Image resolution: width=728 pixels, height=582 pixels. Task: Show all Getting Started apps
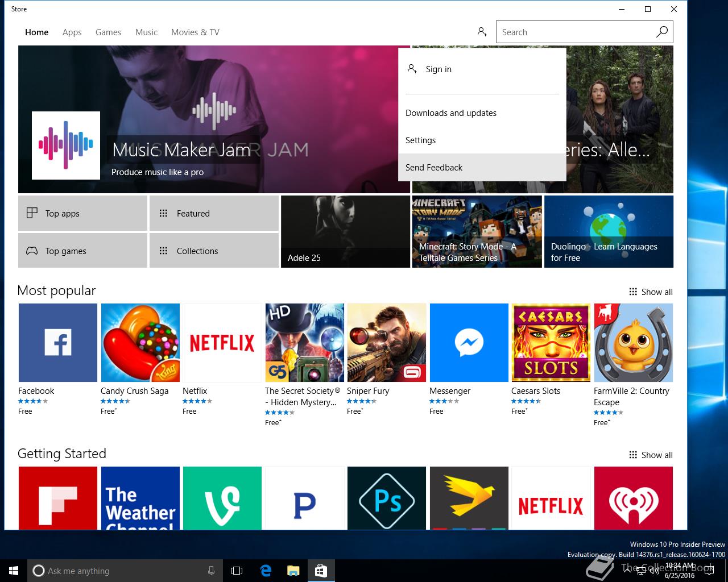pyautogui.click(x=651, y=455)
